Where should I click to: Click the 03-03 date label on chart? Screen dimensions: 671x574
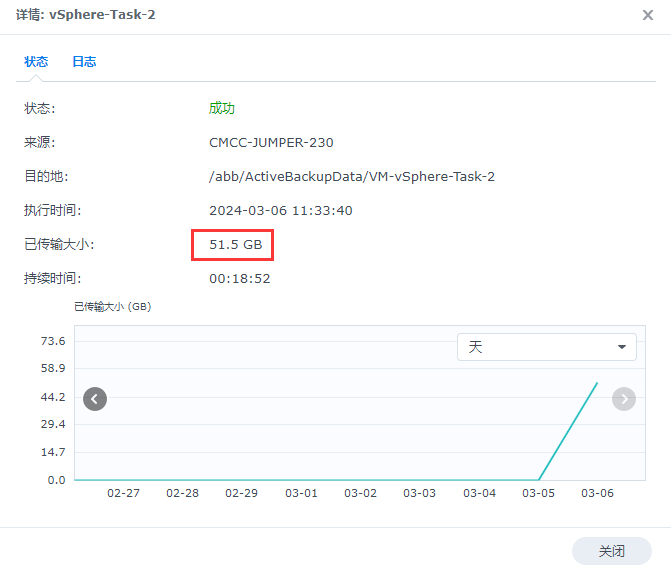(x=419, y=493)
